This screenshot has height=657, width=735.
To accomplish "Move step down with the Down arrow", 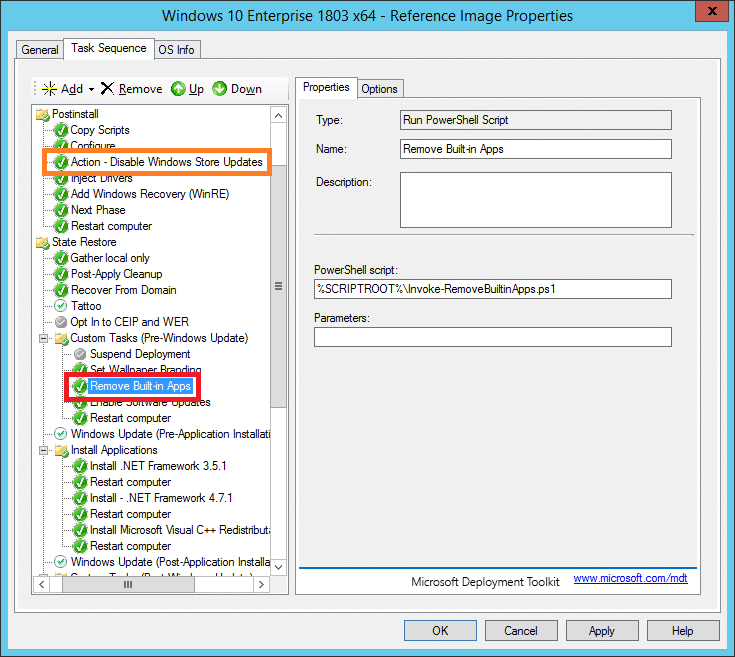I will (x=237, y=89).
